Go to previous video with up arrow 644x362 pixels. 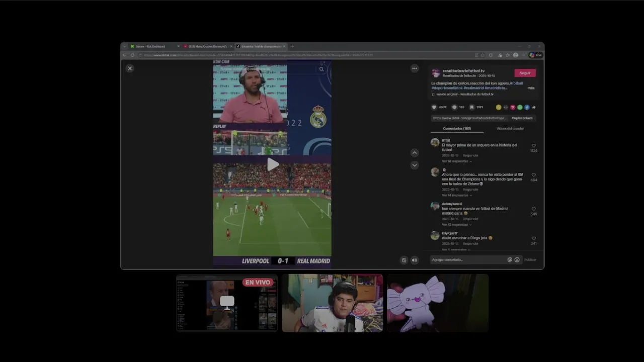(415, 153)
